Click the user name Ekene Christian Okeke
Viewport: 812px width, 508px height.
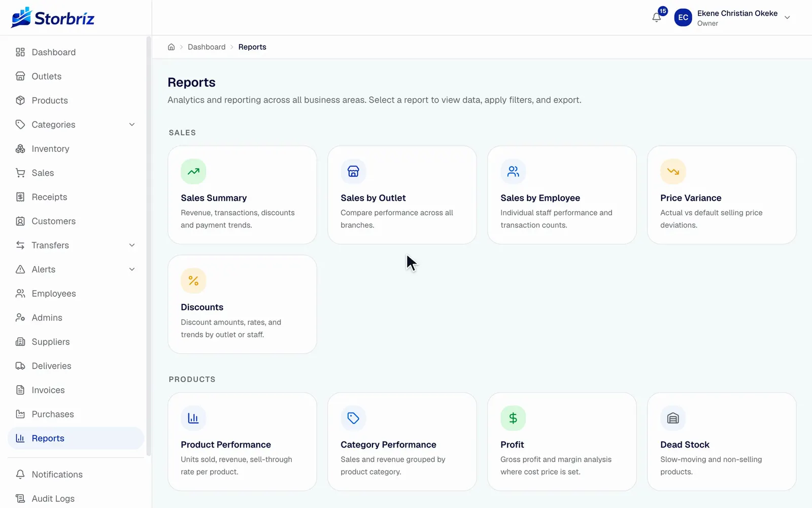737,13
